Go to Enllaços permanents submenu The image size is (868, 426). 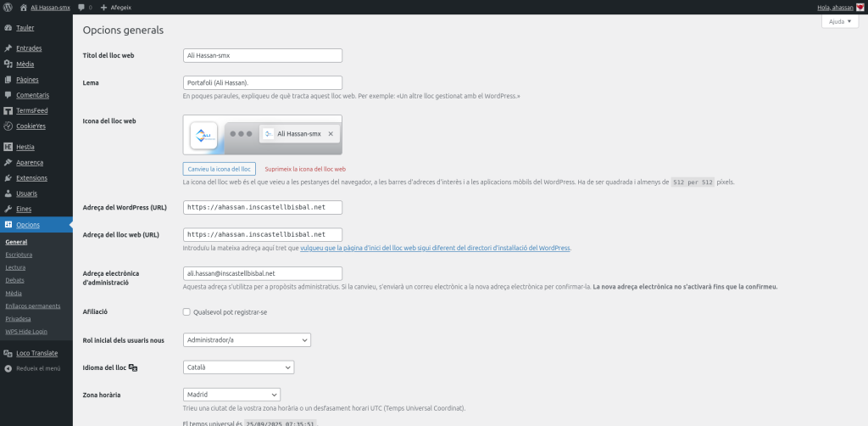tap(32, 305)
